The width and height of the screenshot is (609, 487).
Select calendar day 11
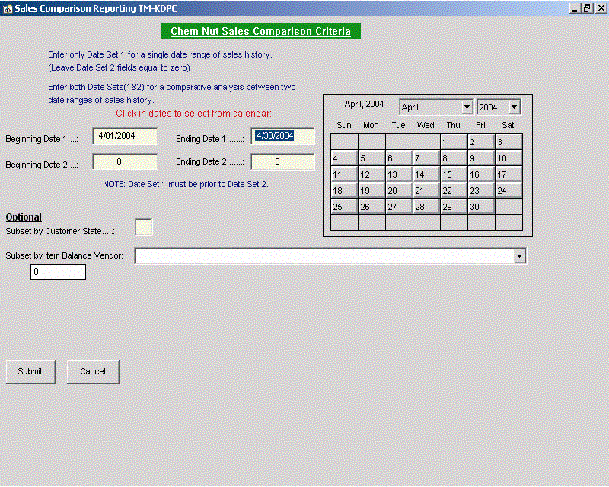tap(344, 174)
